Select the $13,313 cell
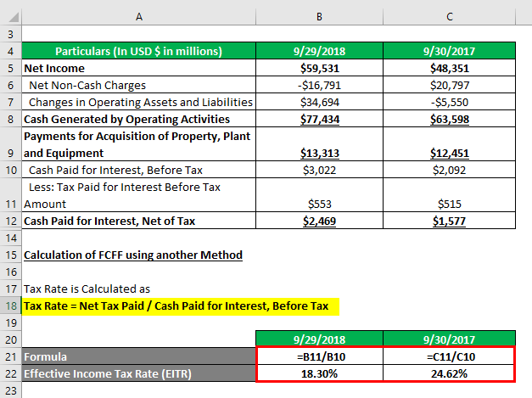 click(319, 144)
